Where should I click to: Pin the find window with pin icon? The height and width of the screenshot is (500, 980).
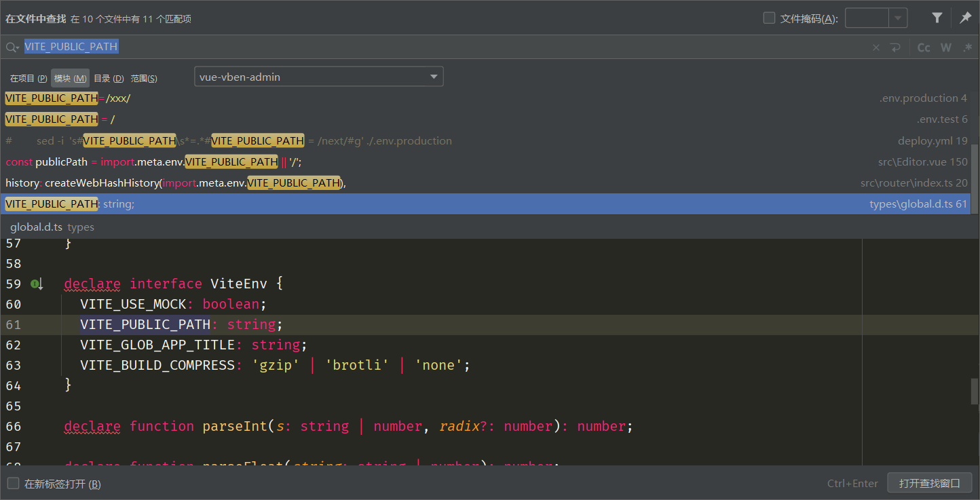(x=965, y=18)
